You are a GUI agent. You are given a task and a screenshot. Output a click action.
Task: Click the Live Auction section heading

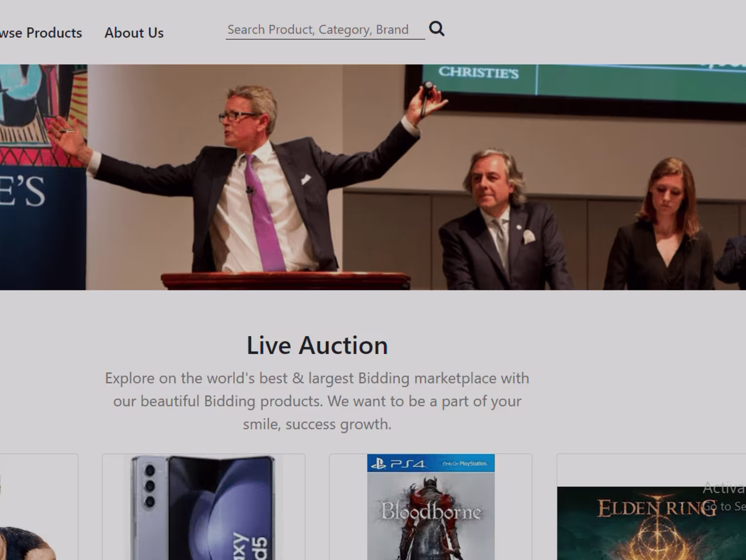(317, 345)
